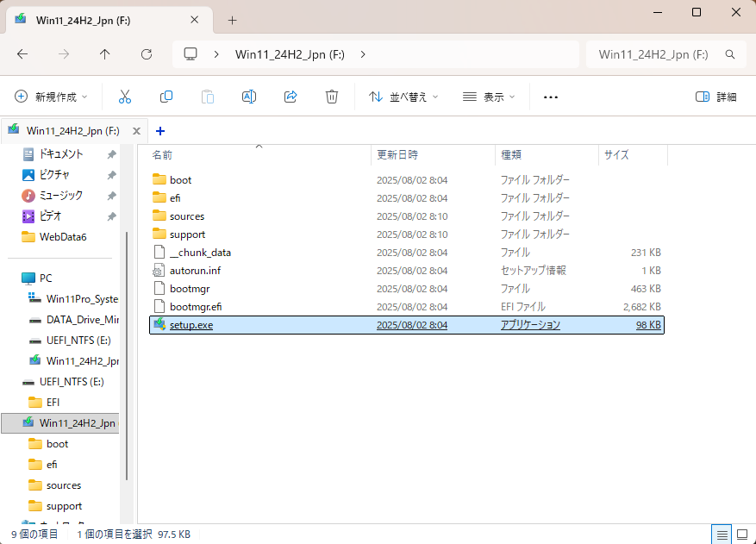Toggle the 詳細 details pane
Viewport: 756px width, 544px height.
point(716,97)
